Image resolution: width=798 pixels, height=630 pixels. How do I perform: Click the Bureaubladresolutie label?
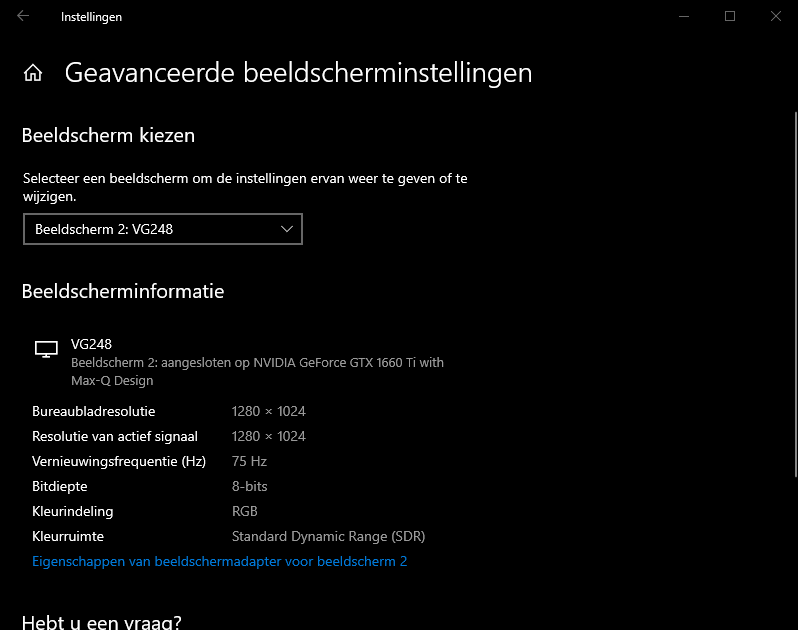coord(94,411)
